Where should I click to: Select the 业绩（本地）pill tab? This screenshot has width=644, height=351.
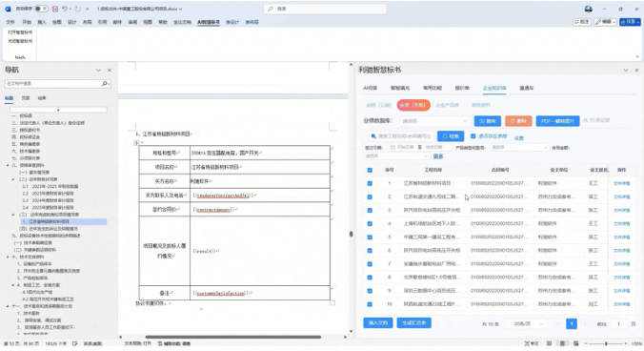click(413, 105)
